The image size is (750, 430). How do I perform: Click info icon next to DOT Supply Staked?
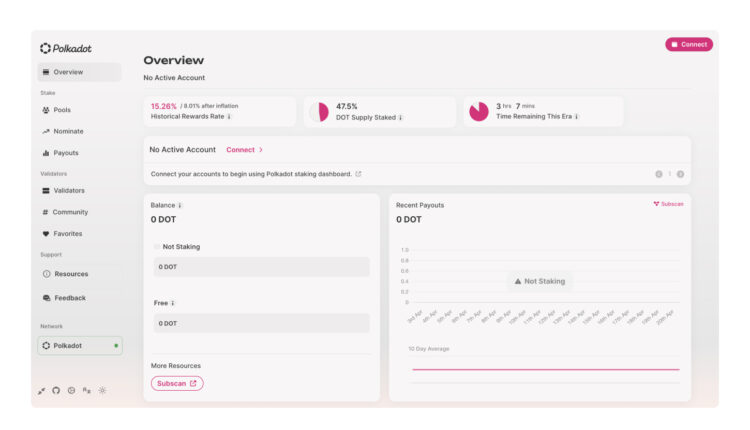pyautogui.click(x=401, y=117)
